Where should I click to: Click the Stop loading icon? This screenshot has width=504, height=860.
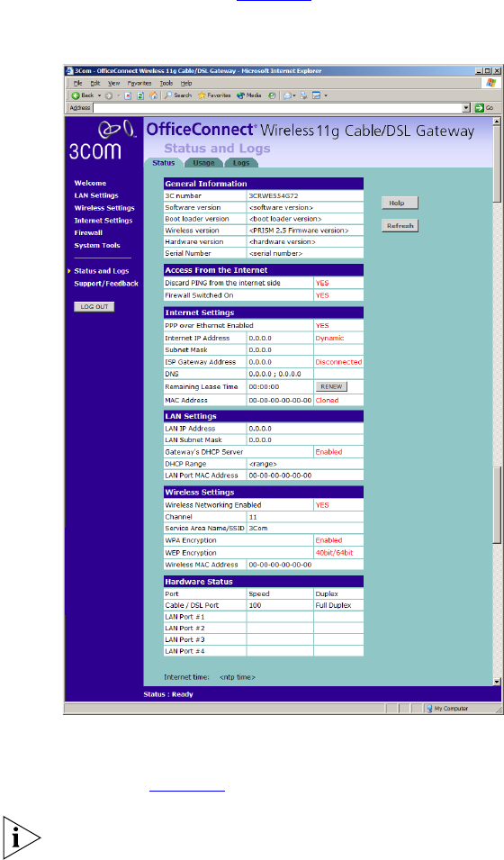pos(128,95)
